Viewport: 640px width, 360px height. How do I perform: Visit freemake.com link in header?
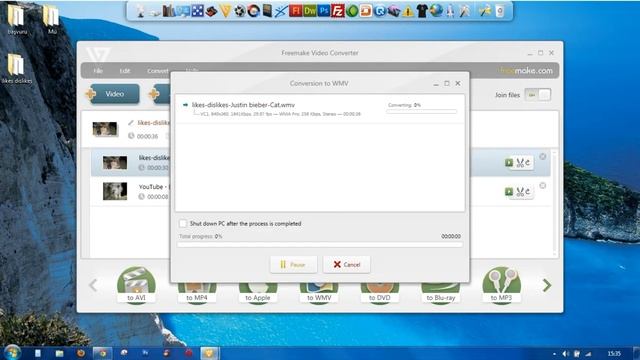526,71
